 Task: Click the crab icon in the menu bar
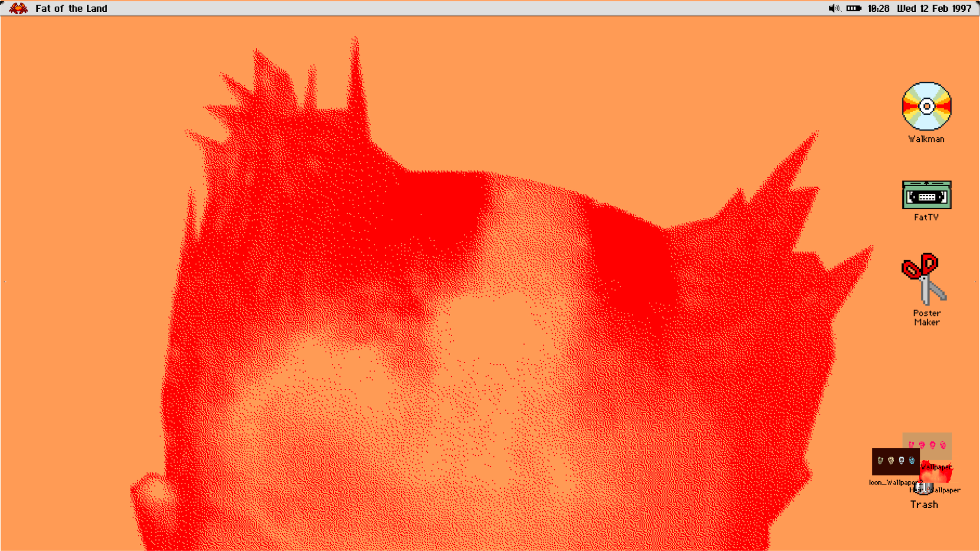pyautogui.click(x=18, y=8)
